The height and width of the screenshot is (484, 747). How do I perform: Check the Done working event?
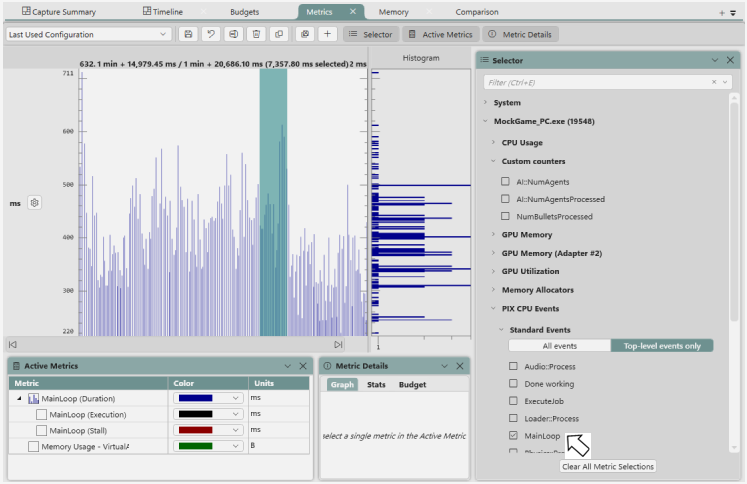coord(513,383)
